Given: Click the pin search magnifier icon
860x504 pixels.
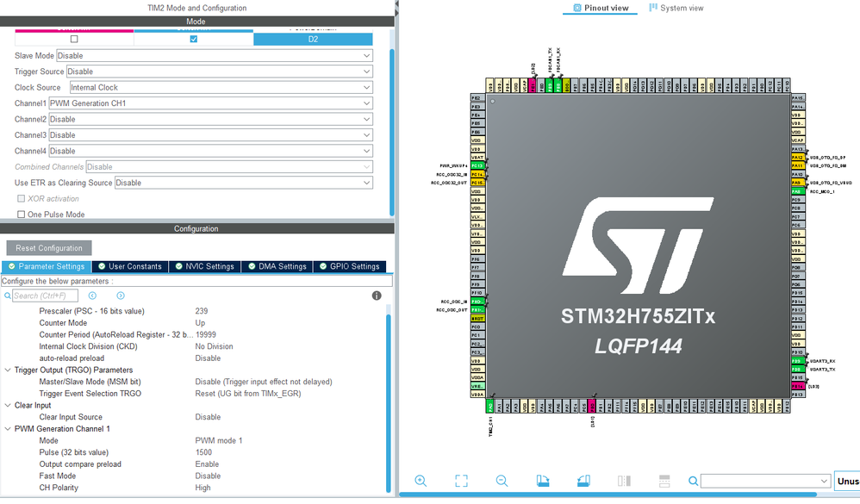Looking at the screenshot, I should pos(694,481).
